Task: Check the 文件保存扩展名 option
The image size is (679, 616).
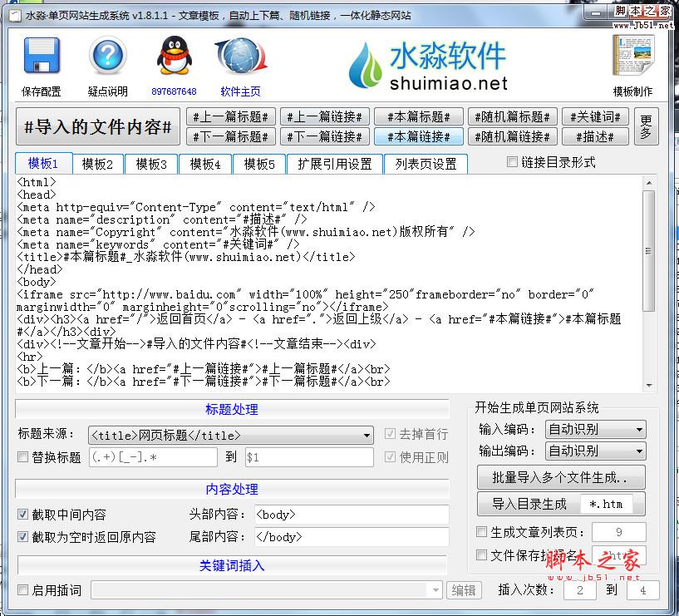Action: click(481, 555)
